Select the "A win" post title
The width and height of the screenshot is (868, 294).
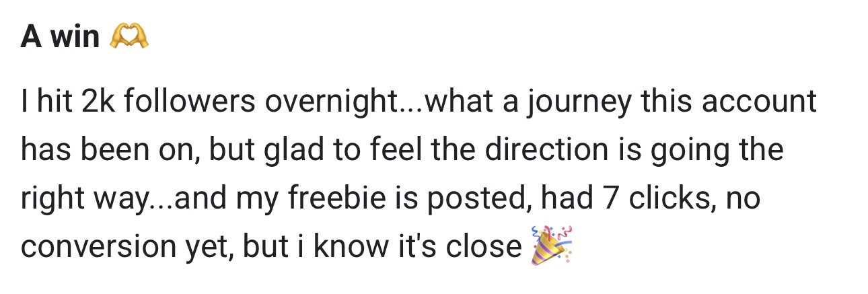pos(60,37)
